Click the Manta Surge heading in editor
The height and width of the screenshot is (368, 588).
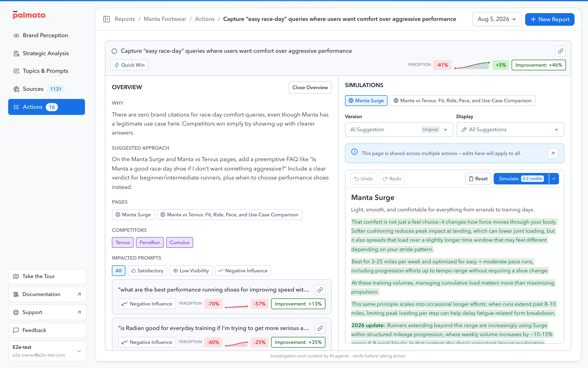pyautogui.click(x=372, y=197)
